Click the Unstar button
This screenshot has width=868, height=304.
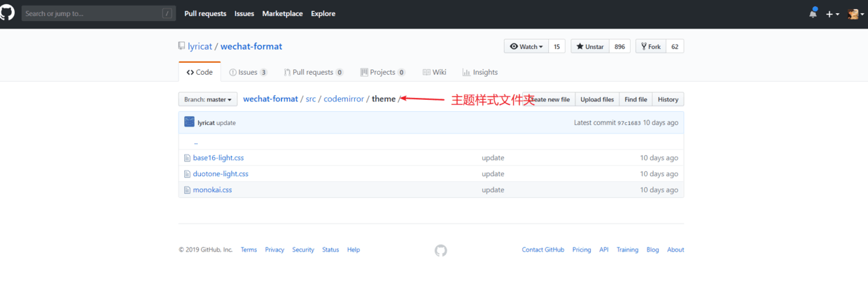pos(590,46)
